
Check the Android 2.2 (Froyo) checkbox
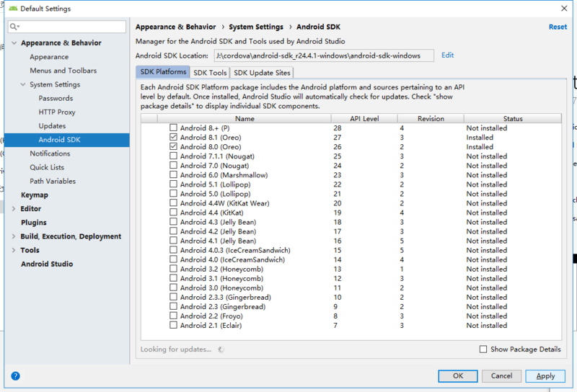(173, 316)
